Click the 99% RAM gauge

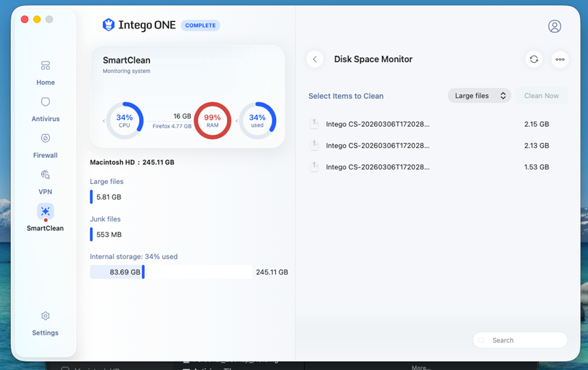click(x=212, y=121)
